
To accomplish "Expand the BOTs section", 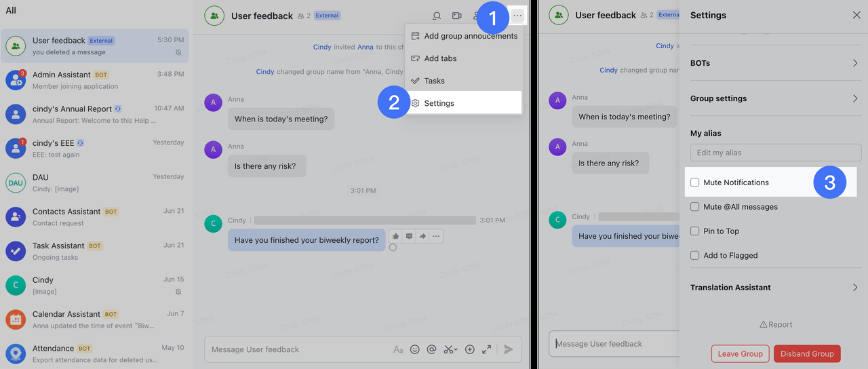I will pos(855,63).
